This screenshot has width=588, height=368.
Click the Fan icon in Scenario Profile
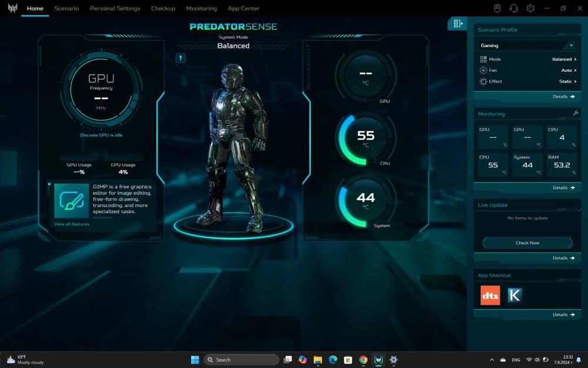coord(483,70)
